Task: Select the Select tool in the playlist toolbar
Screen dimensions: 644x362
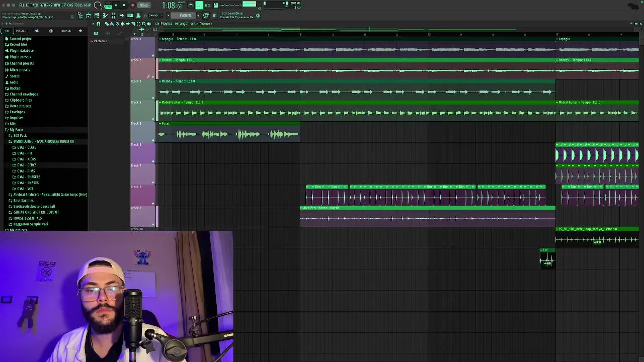Action: 138,24
